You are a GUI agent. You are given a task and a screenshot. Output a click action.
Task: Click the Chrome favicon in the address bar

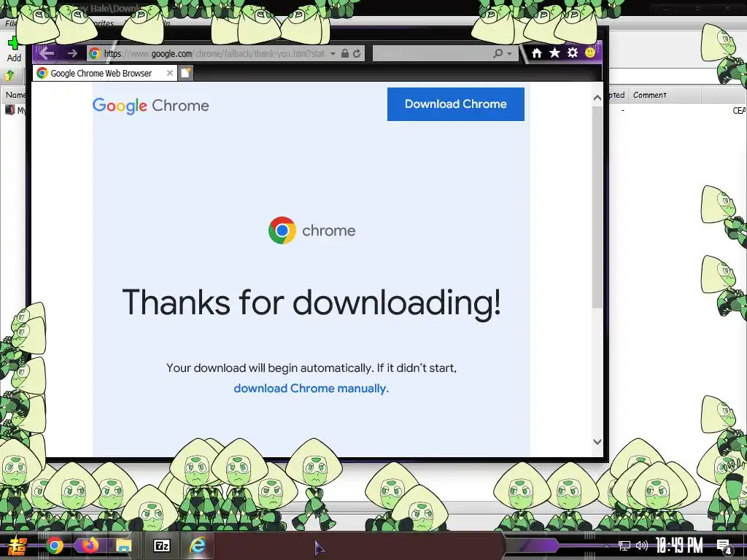tap(95, 53)
